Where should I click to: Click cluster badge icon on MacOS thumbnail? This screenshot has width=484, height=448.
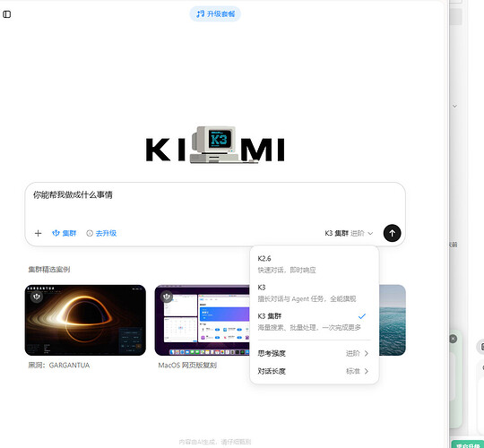pos(167,297)
